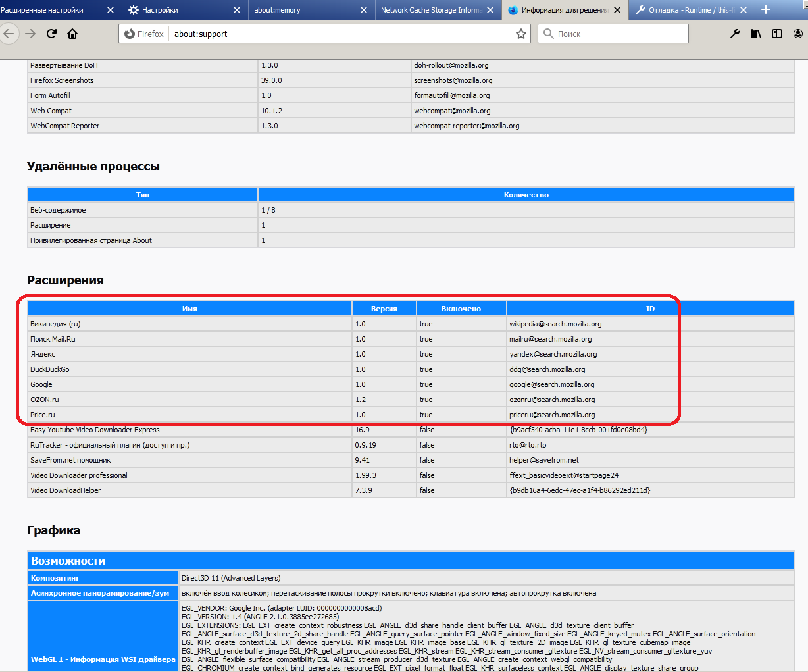Click Easy Youtube Video Downloader Express row
Screen dimensions: 808x672
411,430
